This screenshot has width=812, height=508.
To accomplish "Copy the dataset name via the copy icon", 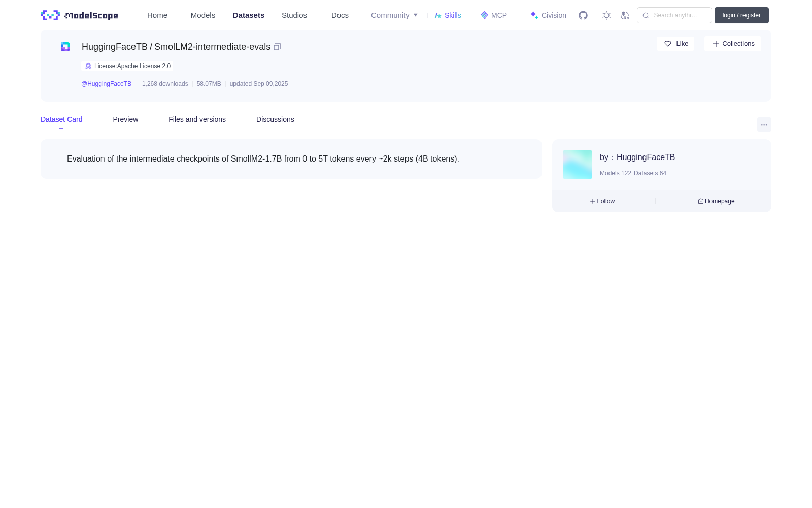I will tap(277, 47).
